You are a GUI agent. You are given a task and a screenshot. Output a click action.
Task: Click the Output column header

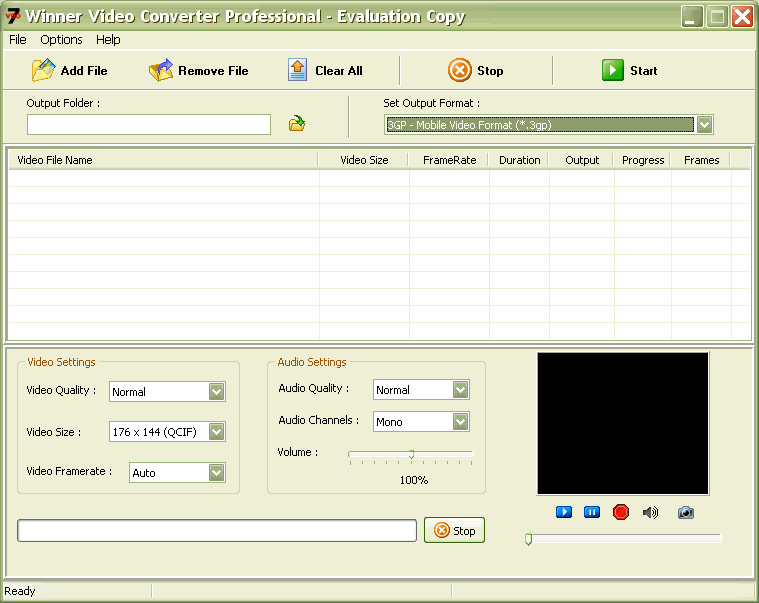coord(582,160)
